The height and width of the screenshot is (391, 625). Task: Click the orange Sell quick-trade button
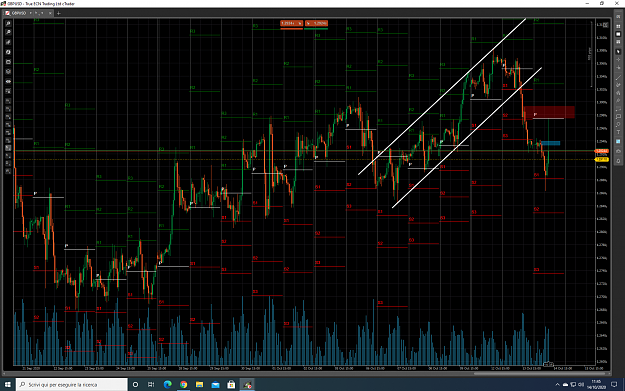point(291,24)
